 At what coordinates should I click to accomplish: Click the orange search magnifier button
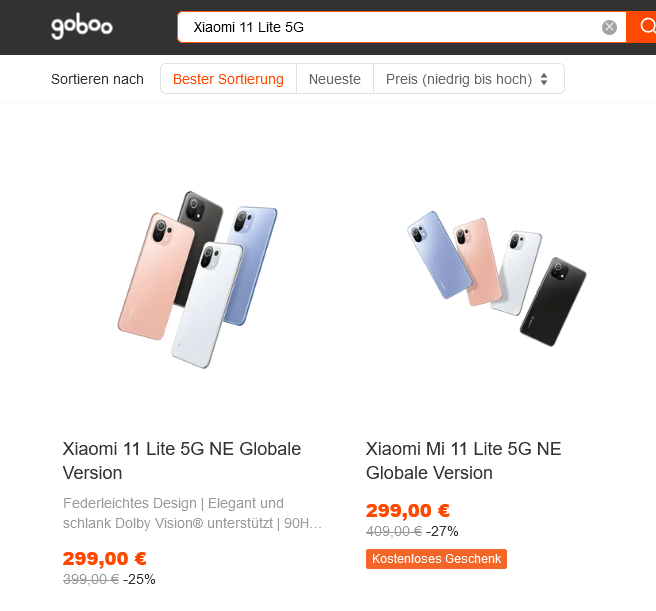pos(644,27)
